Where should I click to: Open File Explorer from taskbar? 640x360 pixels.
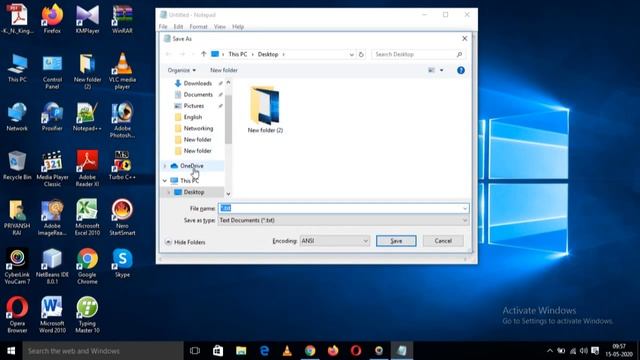[241, 351]
